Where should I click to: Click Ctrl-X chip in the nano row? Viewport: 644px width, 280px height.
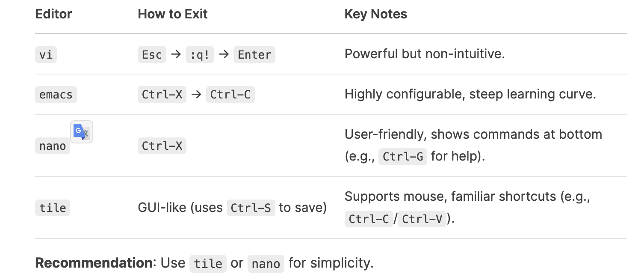click(162, 146)
